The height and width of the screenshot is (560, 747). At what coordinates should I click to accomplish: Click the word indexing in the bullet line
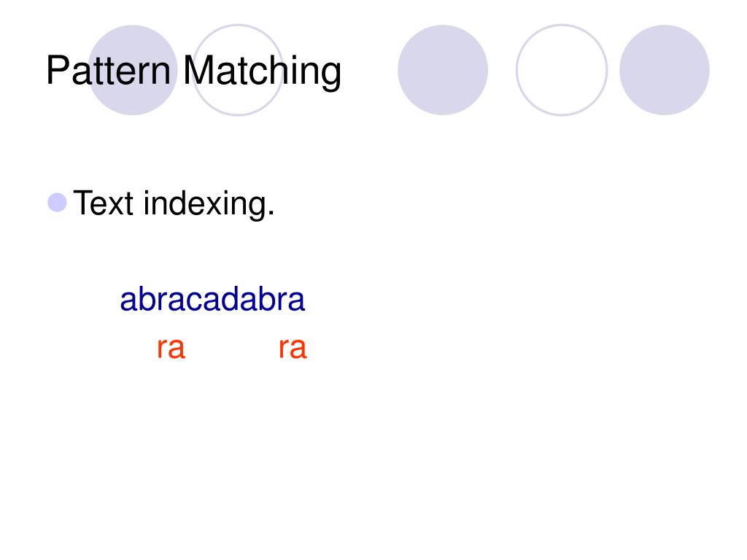[x=205, y=204]
